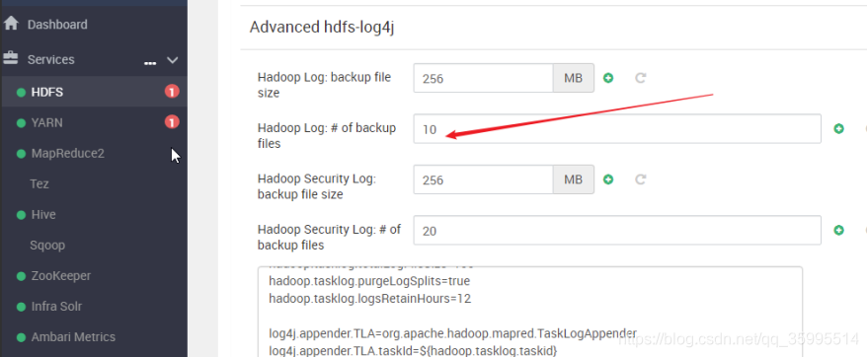Click the Services briefcase icon
The image size is (868, 357).
click(x=11, y=58)
